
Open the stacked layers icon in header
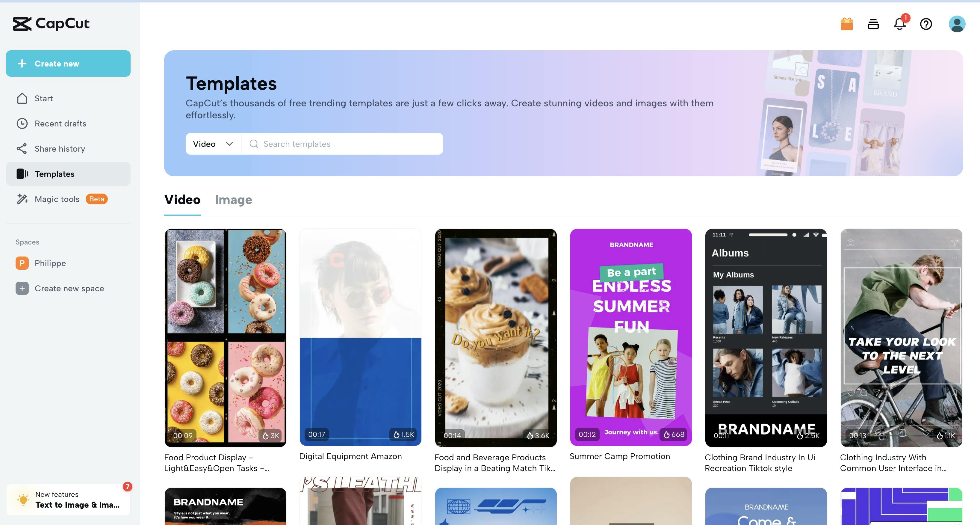[873, 24]
